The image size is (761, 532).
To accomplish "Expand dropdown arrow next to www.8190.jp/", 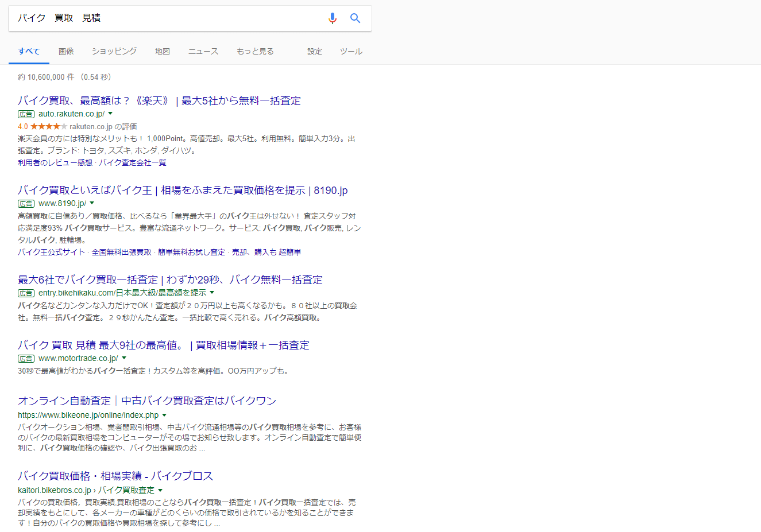I will 92,203.
